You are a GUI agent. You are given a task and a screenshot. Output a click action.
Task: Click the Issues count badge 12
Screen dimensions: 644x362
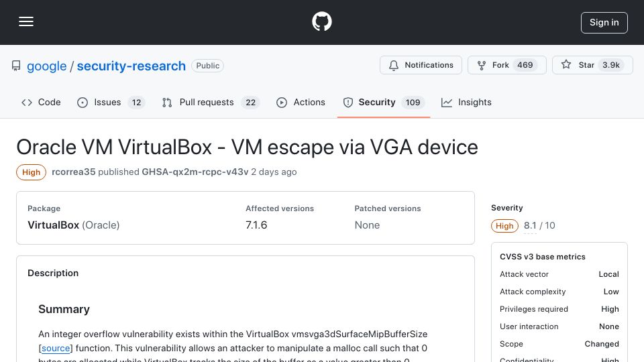(136, 103)
